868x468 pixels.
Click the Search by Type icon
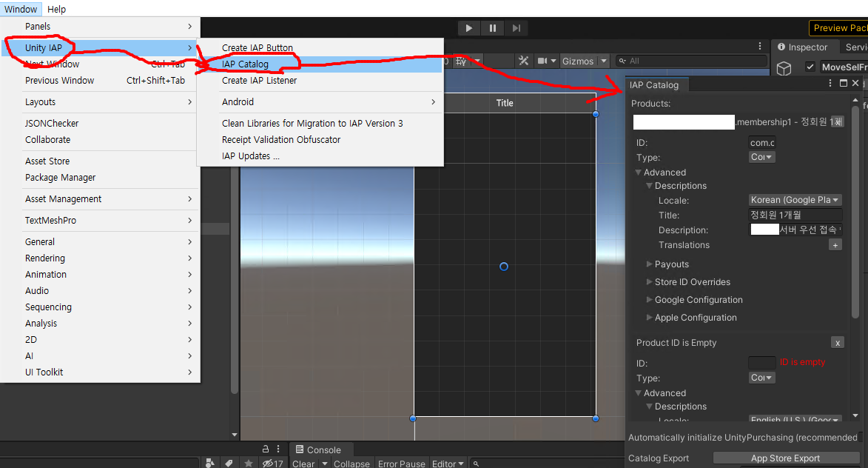point(210,463)
